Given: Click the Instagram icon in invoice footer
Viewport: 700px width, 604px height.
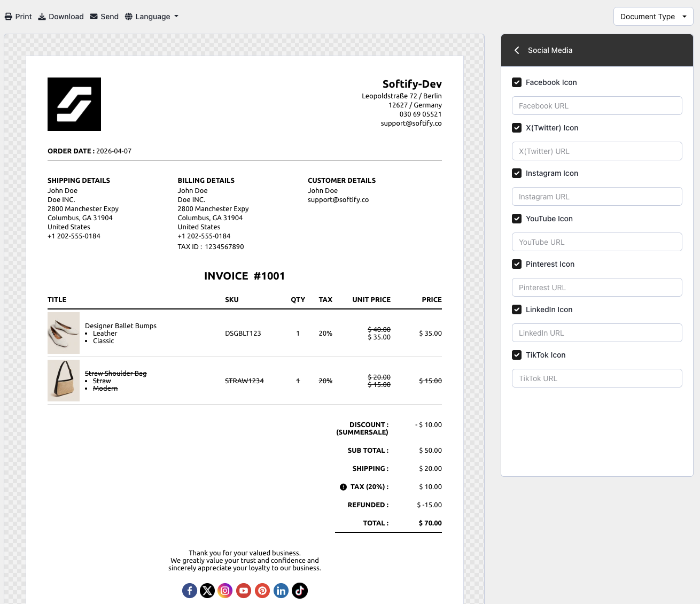Looking at the screenshot, I should pos(225,591).
